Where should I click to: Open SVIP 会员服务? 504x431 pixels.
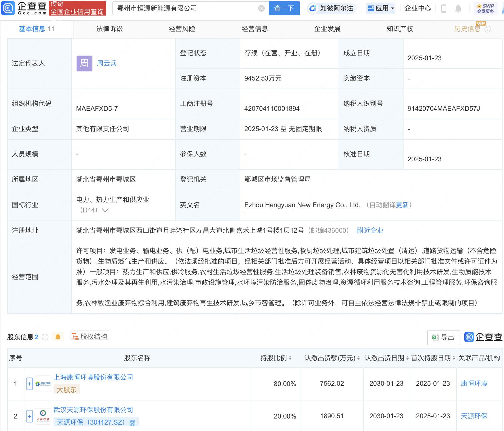[485, 8]
